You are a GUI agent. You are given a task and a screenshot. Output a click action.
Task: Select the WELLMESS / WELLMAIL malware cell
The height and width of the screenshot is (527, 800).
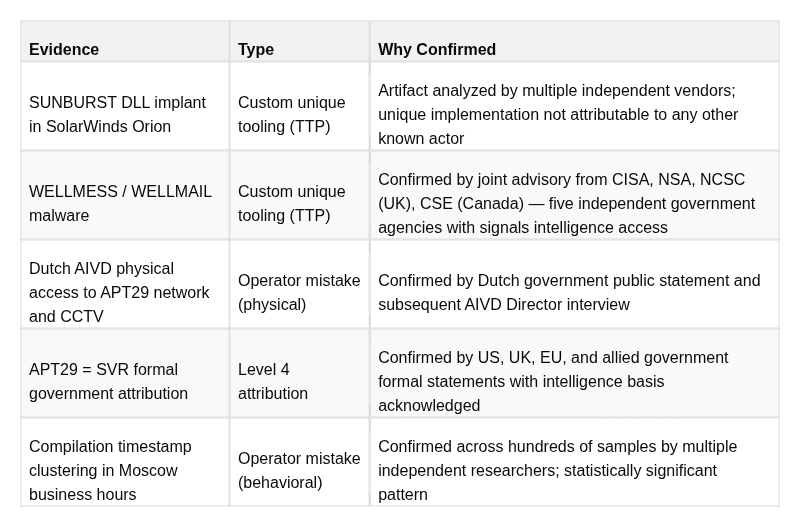tap(124, 195)
